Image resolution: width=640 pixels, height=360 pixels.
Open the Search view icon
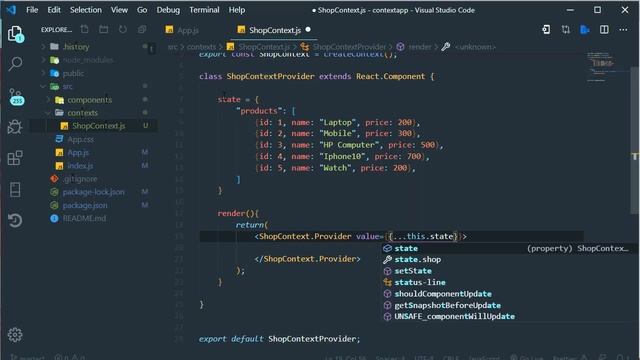point(16,64)
